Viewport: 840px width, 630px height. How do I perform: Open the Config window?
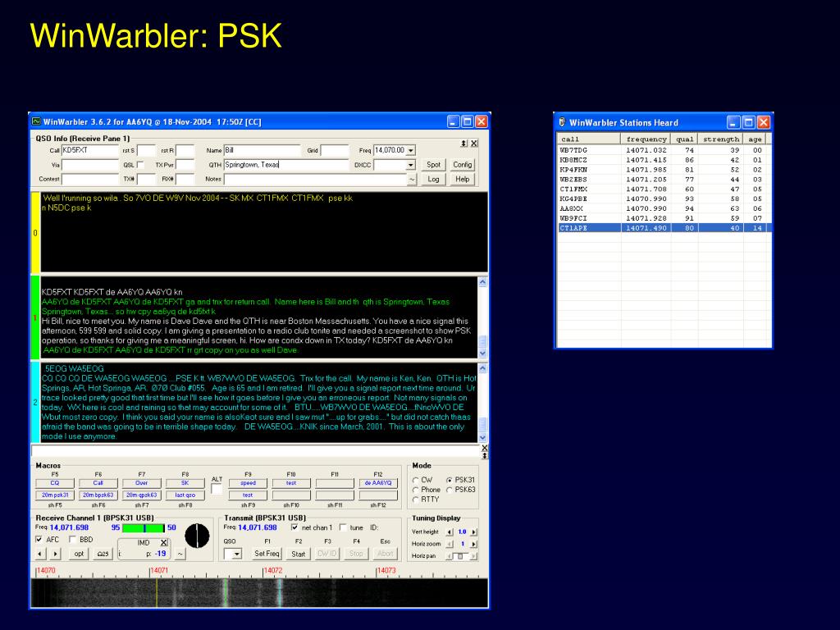463,165
